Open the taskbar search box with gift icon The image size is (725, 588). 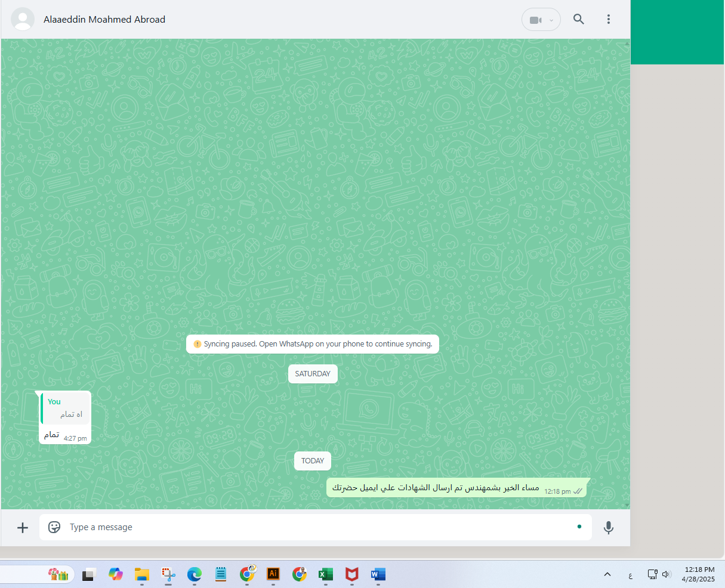pyautogui.click(x=37, y=574)
